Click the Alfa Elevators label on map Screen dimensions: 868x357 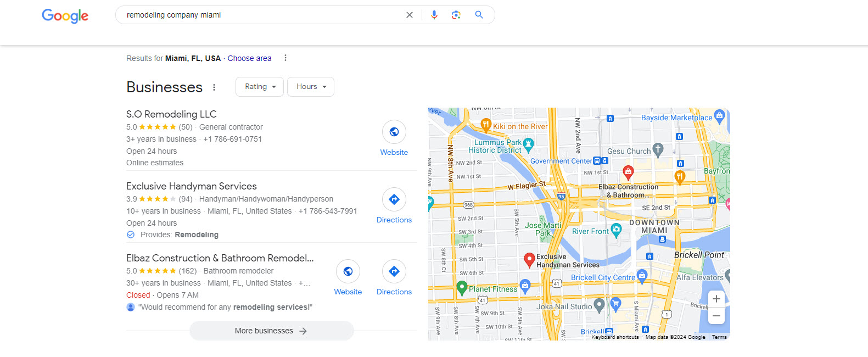pos(700,277)
